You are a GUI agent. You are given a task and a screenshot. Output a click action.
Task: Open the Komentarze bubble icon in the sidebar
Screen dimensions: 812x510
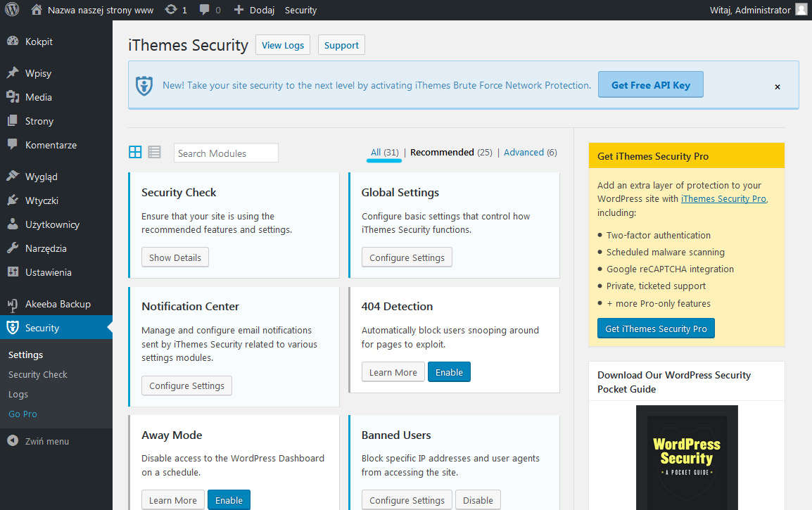click(x=13, y=144)
